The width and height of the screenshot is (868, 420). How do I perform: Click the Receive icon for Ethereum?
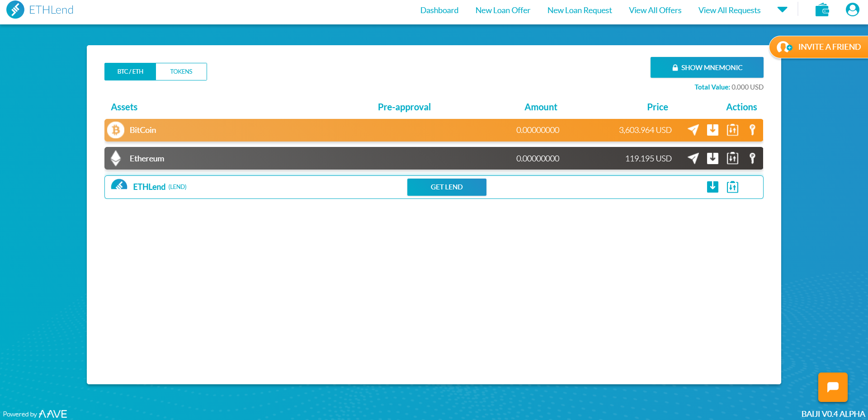713,158
